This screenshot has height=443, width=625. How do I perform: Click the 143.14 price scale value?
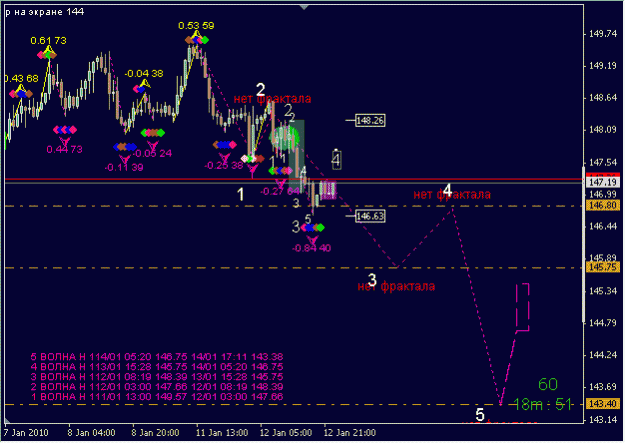pyautogui.click(x=603, y=420)
